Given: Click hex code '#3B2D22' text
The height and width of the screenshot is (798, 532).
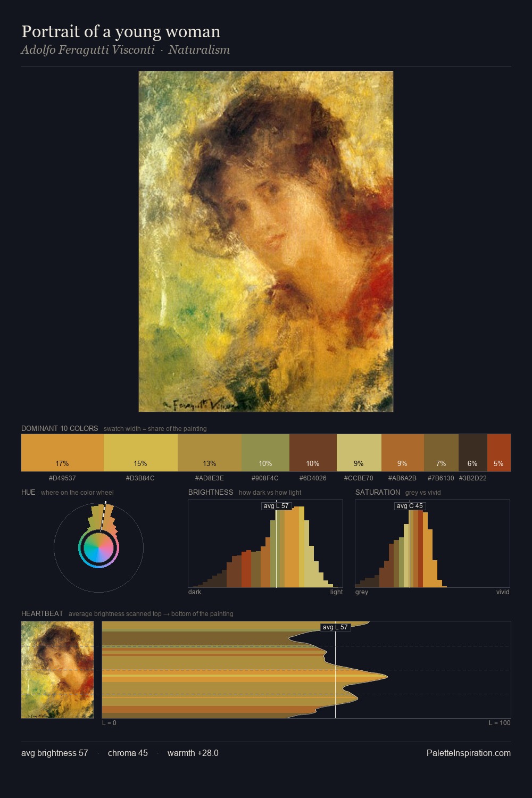Looking at the screenshot, I should pos(472,478).
